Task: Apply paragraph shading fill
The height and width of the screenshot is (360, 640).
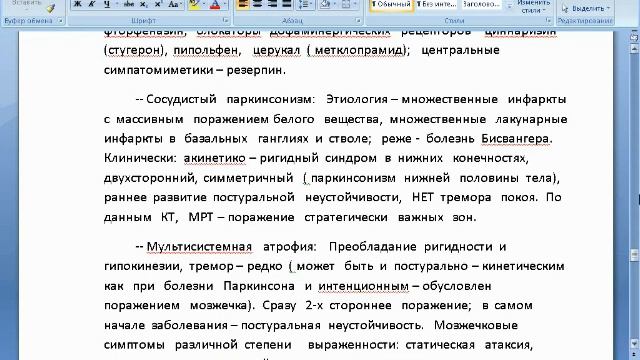Action: pos(325,4)
